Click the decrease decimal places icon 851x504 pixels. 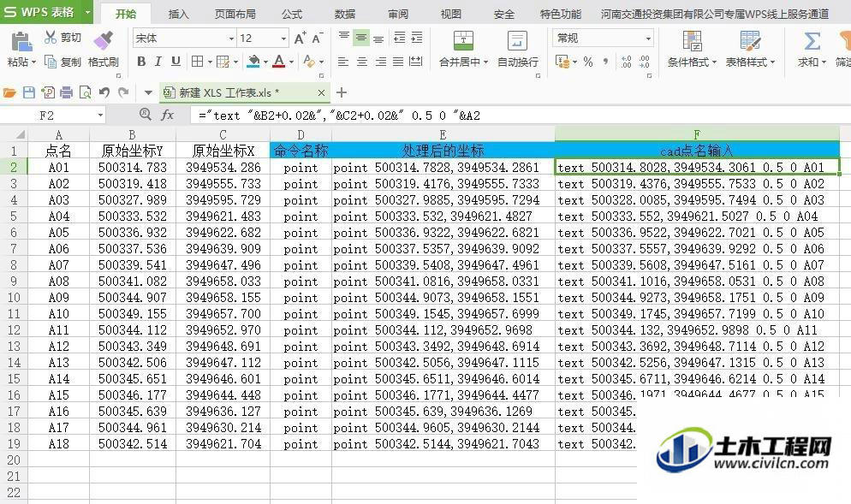[x=644, y=62]
